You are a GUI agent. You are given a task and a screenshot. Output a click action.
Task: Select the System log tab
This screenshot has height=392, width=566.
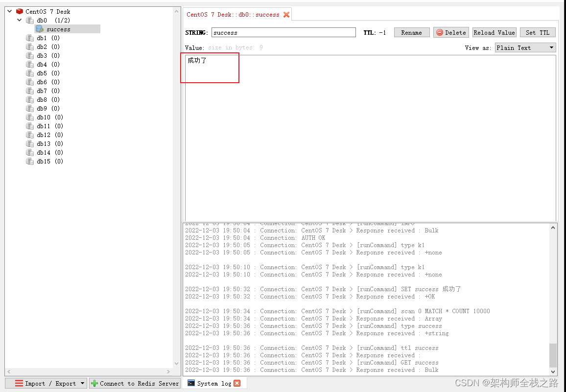[214, 383]
